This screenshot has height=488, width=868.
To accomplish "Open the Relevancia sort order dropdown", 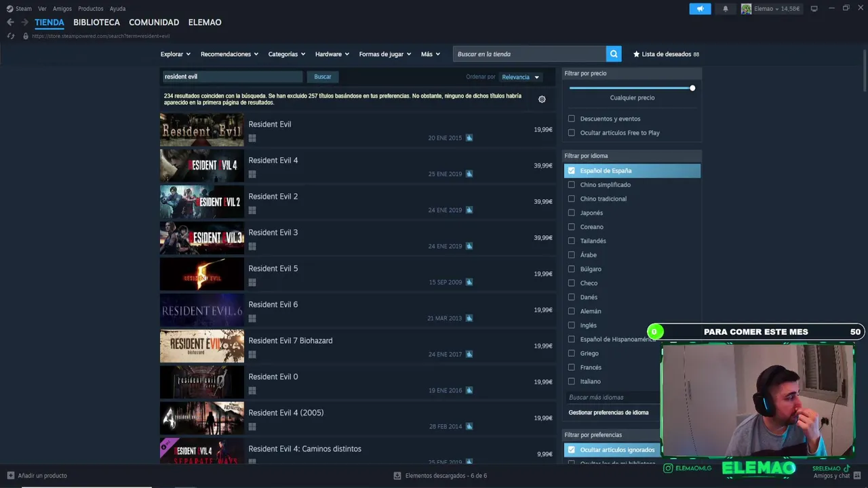I will point(520,77).
